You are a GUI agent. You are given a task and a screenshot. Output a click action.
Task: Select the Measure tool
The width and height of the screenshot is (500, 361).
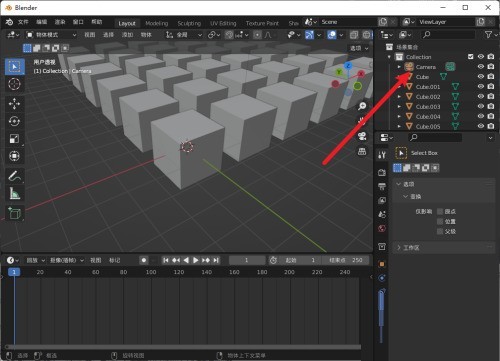click(x=14, y=193)
